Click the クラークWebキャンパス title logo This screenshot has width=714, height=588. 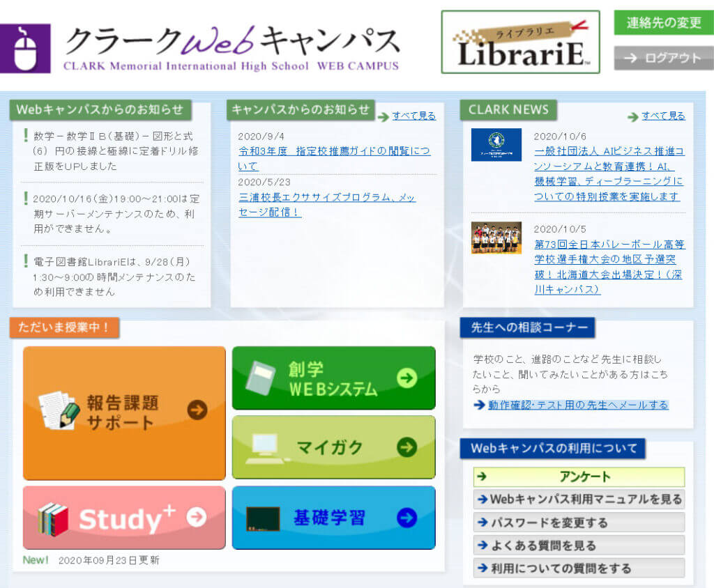tap(232, 47)
